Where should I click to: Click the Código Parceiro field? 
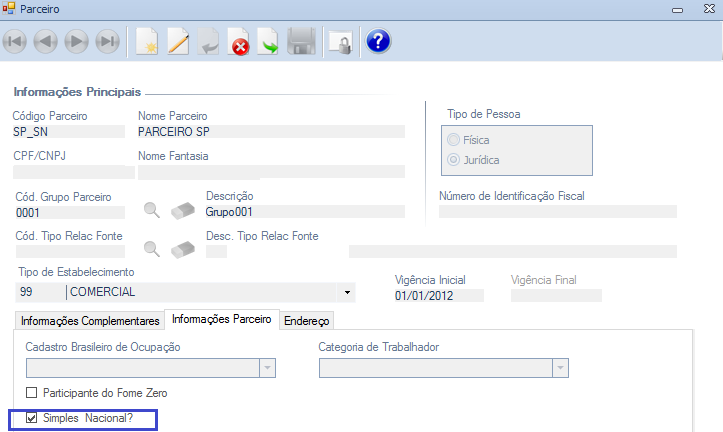[69, 132]
